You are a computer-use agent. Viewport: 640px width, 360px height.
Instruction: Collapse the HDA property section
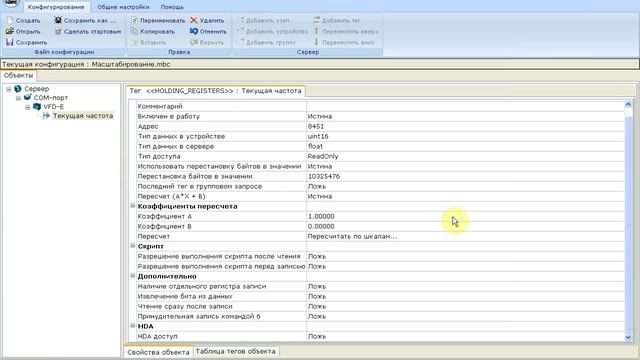(x=133, y=326)
